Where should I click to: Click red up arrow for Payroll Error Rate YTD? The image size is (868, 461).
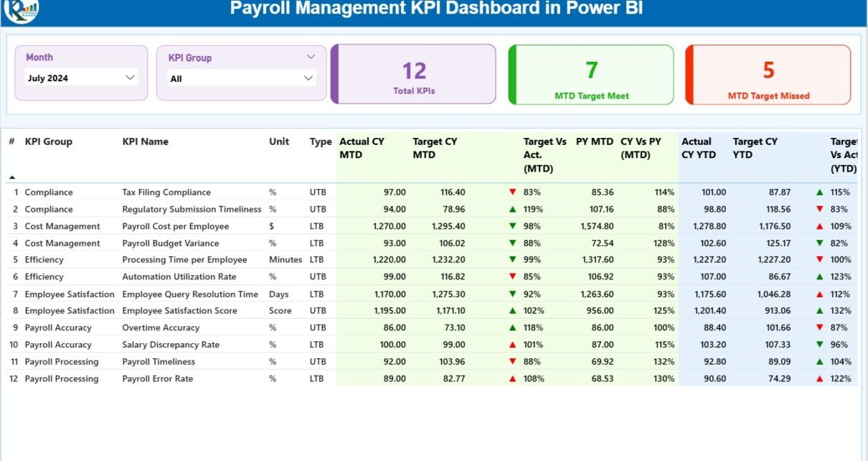[819, 379]
